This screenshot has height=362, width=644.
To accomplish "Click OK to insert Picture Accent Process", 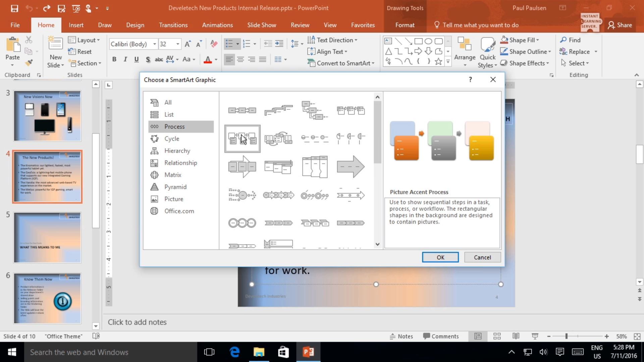I will pyautogui.click(x=440, y=257).
